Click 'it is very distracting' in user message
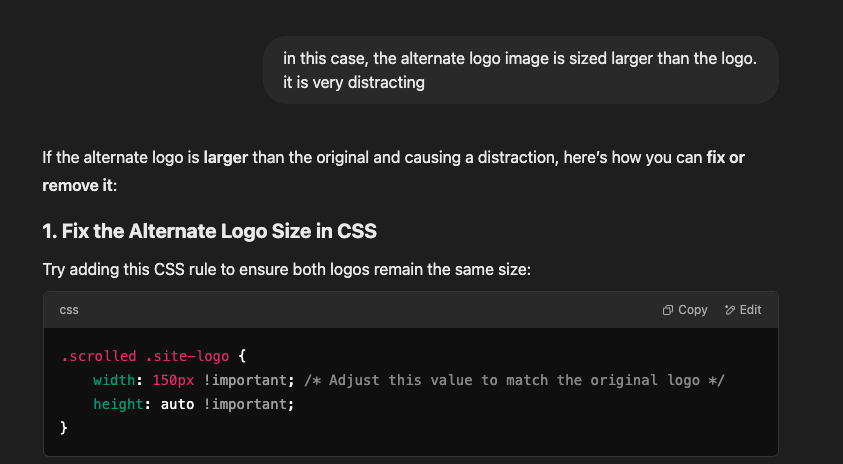Image resolution: width=843 pixels, height=464 pixels. pos(354,82)
